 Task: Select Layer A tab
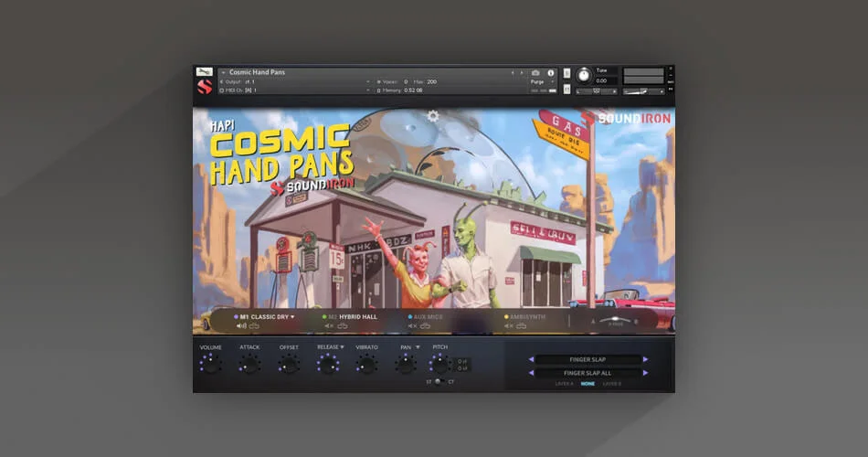click(564, 384)
